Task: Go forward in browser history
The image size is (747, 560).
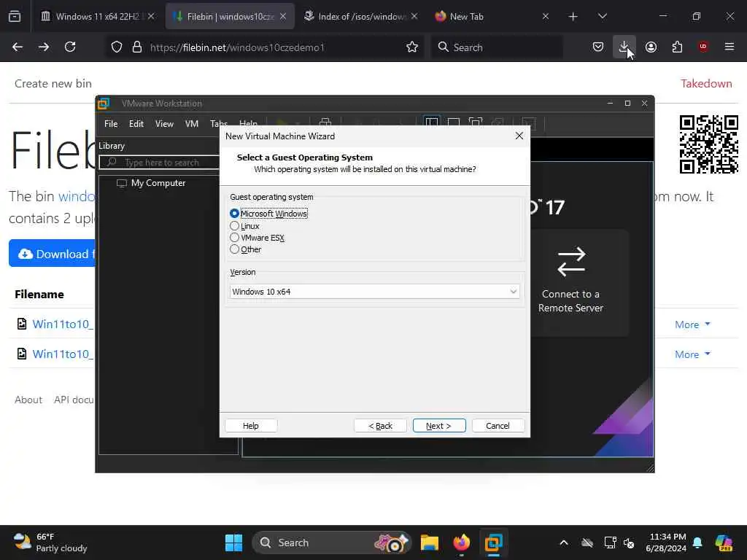Action: 44,47
